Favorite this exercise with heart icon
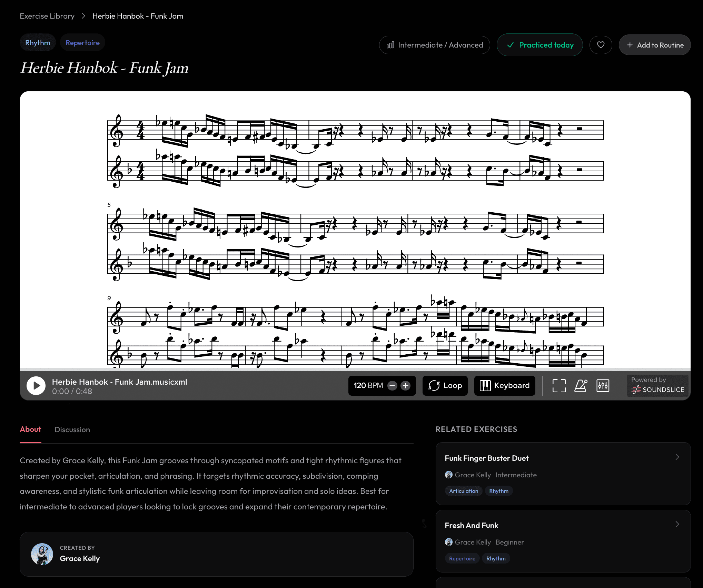 (x=601, y=45)
